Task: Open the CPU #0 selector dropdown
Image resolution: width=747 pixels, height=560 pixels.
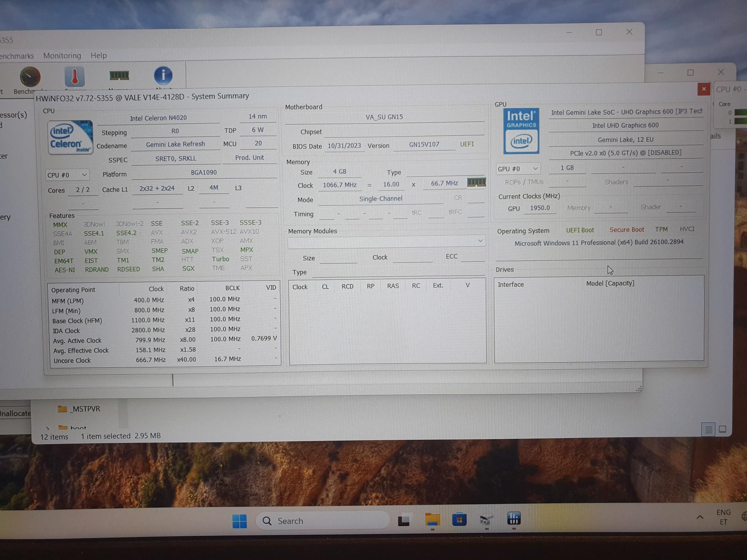Action: point(67,175)
